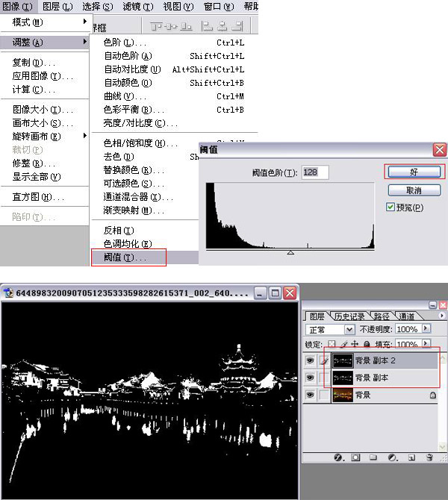
Task: Open the 图层(L) menu
Action: click(x=57, y=7)
